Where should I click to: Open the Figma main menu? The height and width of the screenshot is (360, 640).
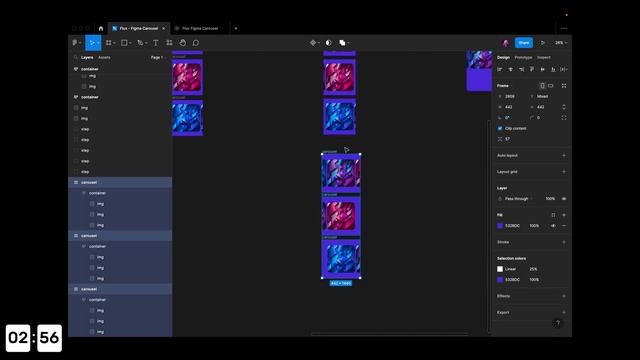click(x=75, y=42)
